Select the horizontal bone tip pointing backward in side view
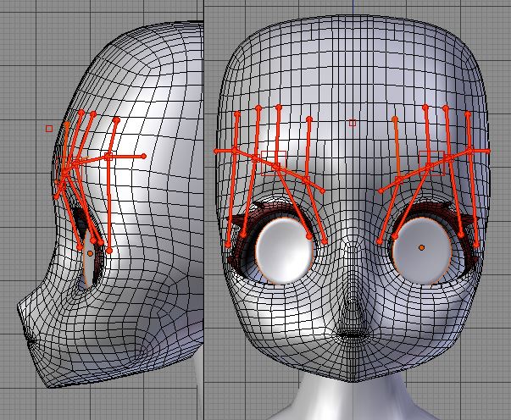The height and width of the screenshot is (420, 511). (x=144, y=157)
